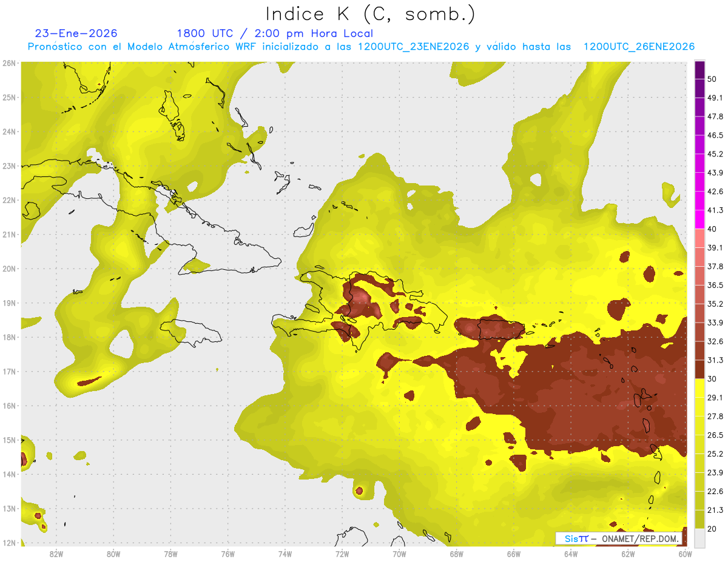The width and height of the screenshot is (728, 562).
Task: Click the colorbar value "37.8"
Action: click(715, 267)
